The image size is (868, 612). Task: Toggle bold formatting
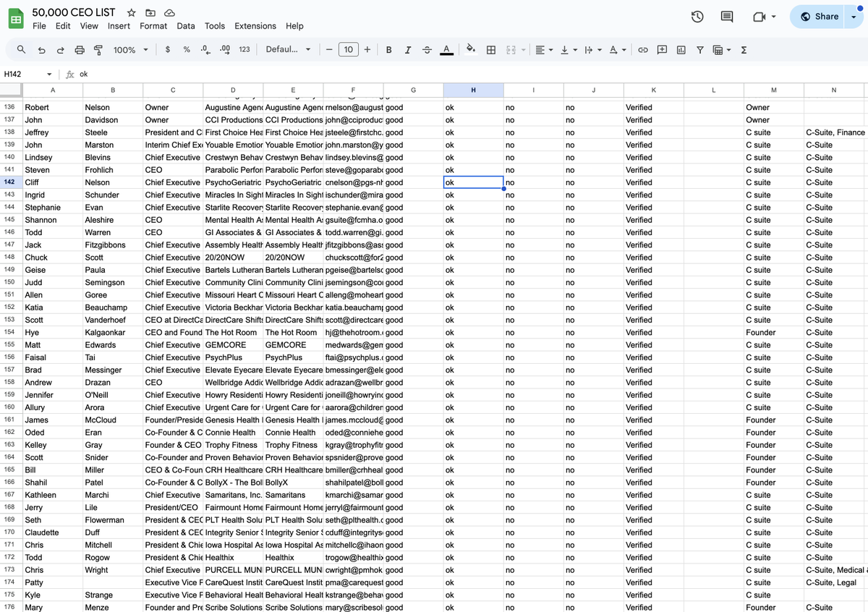[x=388, y=50]
